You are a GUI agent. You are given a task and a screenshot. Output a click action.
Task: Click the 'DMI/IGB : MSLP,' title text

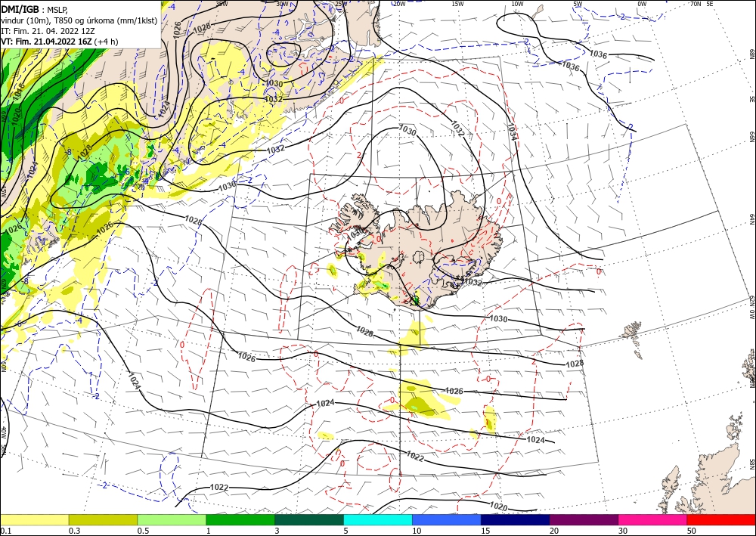point(34,9)
